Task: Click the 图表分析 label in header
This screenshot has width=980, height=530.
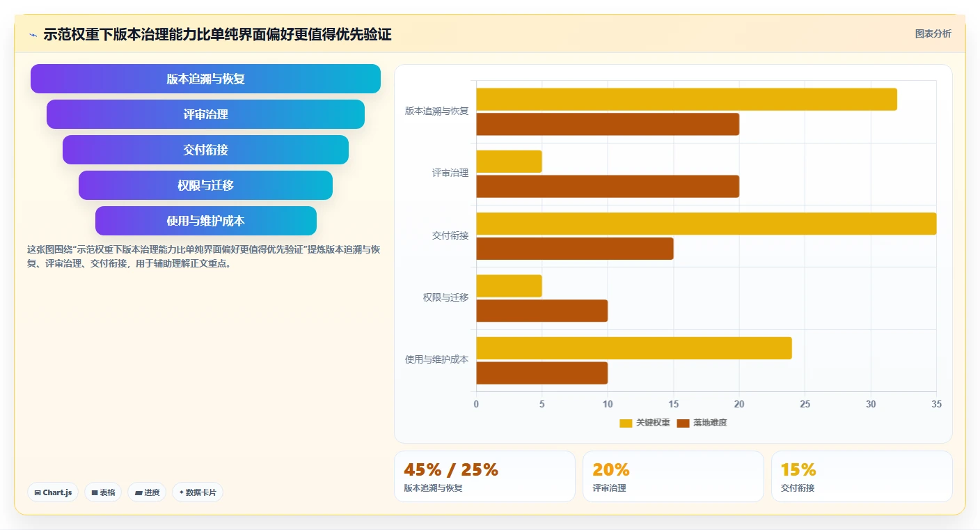Action: click(x=933, y=33)
